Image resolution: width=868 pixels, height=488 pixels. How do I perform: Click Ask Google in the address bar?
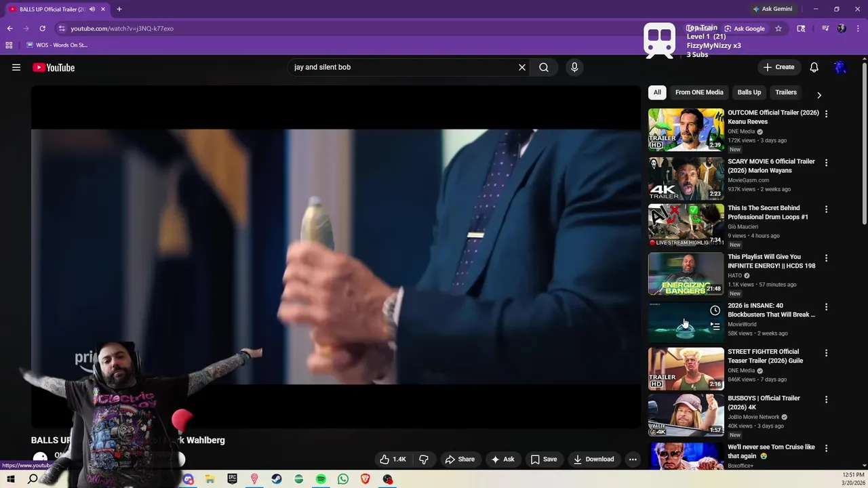coord(744,28)
